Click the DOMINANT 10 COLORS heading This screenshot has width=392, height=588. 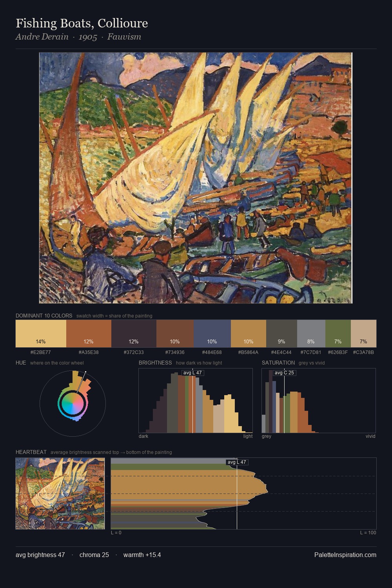pos(44,316)
